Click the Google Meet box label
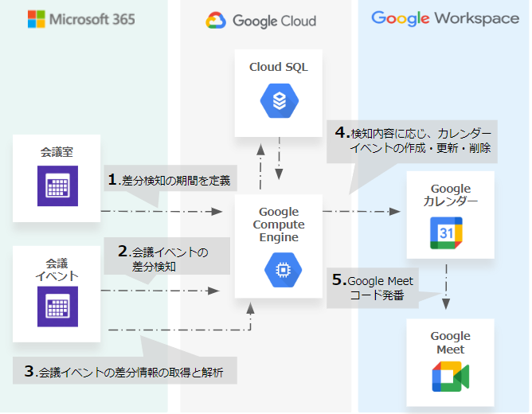 click(x=450, y=342)
